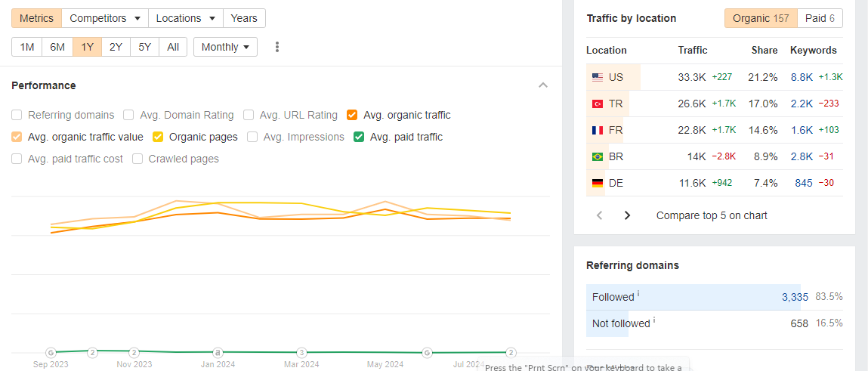The height and width of the screenshot is (371, 868).
Task: Switch traffic by location to Paid
Action: [820, 18]
